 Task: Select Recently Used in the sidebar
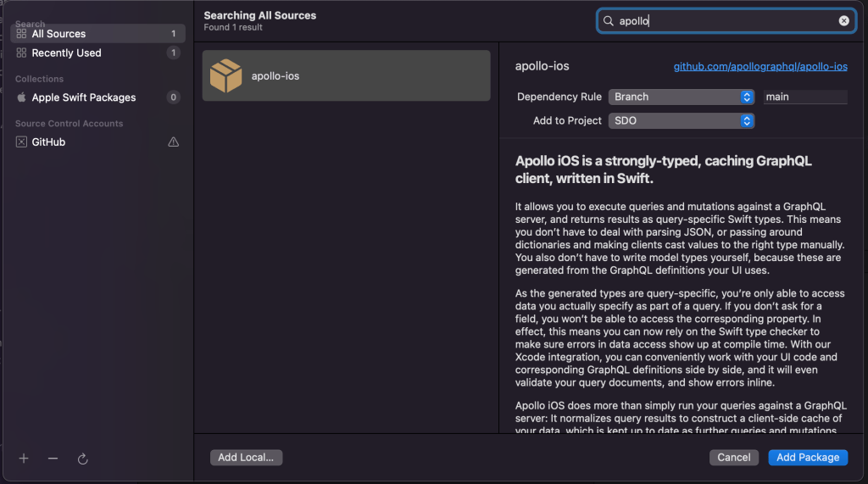point(66,53)
